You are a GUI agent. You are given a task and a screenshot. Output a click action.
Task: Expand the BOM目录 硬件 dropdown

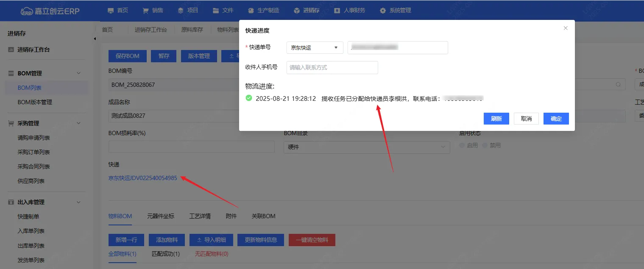(x=443, y=147)
